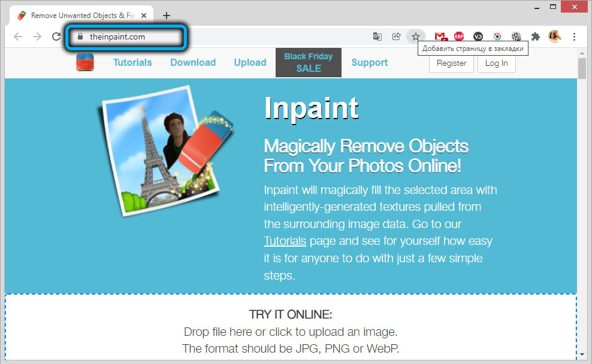The height and width of the screenshot is (364, 592).
Task: Click the profile avatar picture
Action: click(x=554, y=37)
